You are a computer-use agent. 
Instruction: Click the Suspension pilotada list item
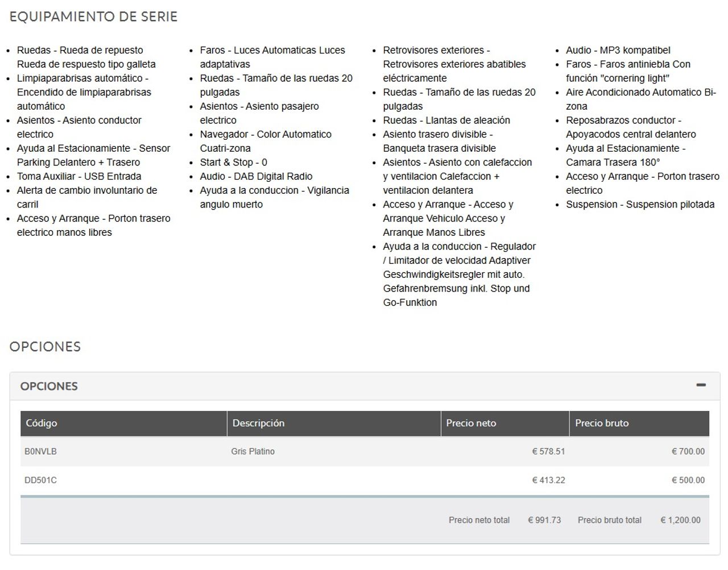640,205
